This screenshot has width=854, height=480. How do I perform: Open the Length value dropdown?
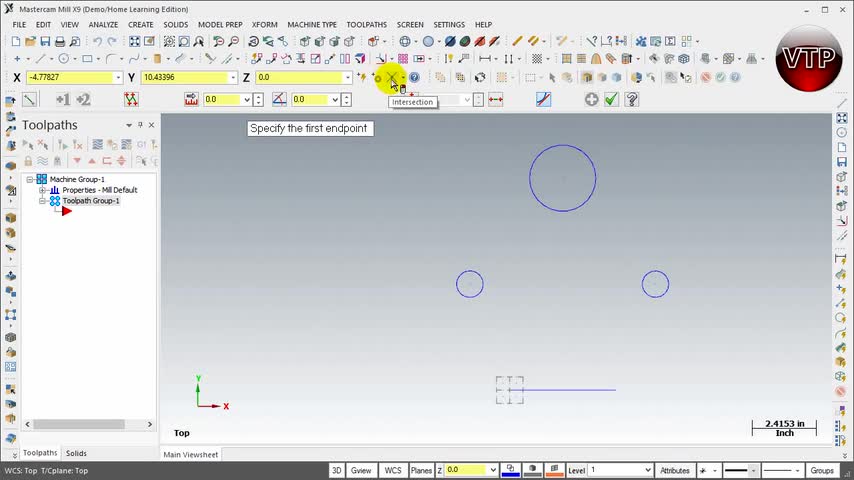pyautogui.click(x=247, y=99)
